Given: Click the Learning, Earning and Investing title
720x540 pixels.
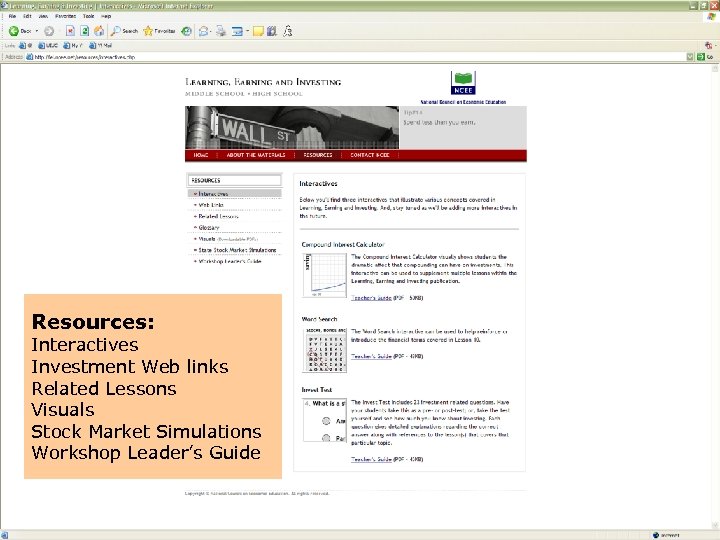Looking at the screenshot, I should (263, 82).
